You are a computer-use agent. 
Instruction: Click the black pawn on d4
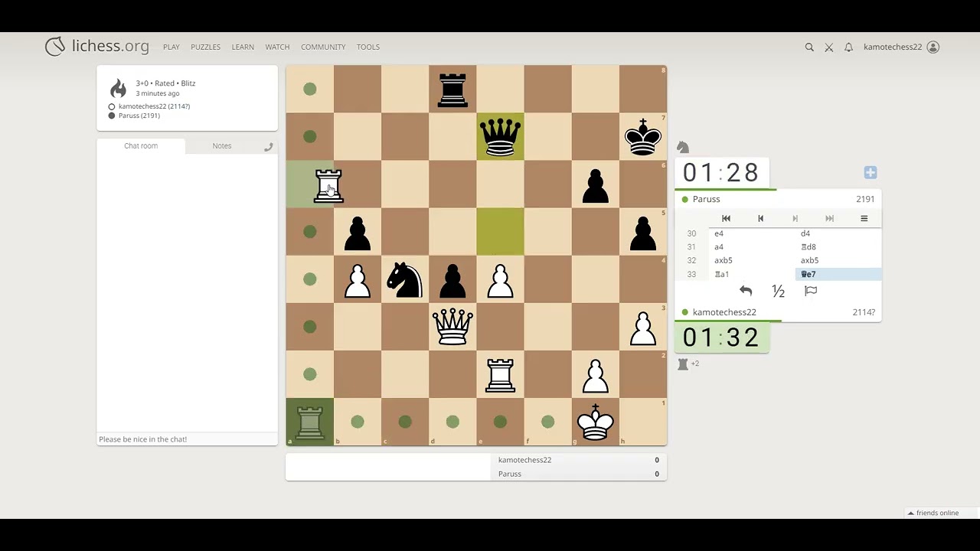pyautogui.click(x=452, y=279)
